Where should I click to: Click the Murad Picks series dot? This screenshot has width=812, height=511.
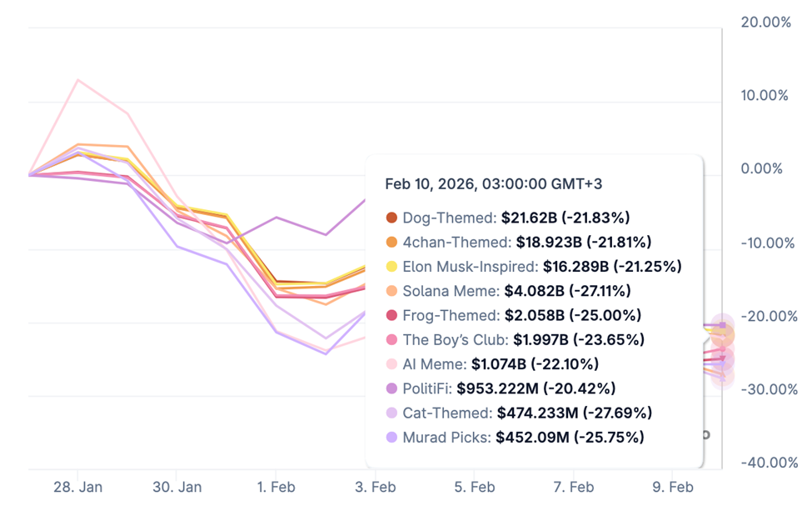(x=391, y=437)
